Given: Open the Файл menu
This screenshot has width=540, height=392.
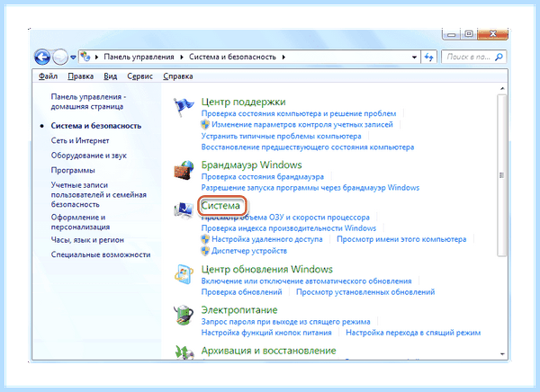Looking at the screenshot, I should (x=48, y=76).
